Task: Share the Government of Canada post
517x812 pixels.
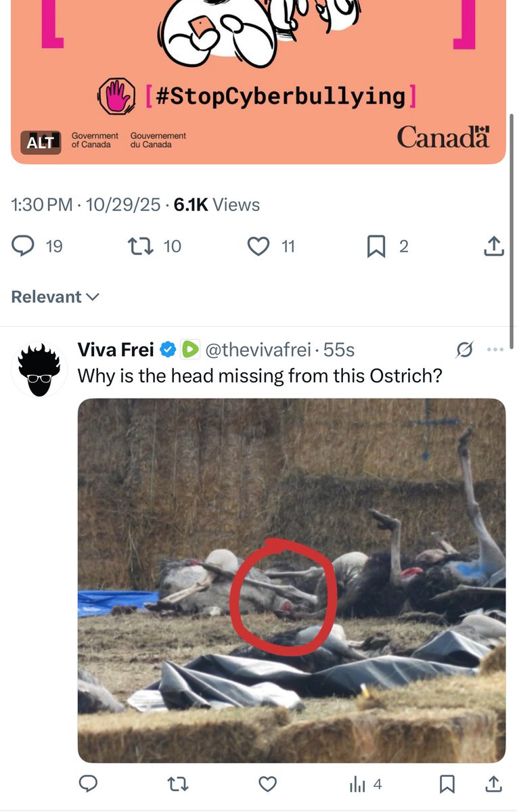Action: point(494,246)
